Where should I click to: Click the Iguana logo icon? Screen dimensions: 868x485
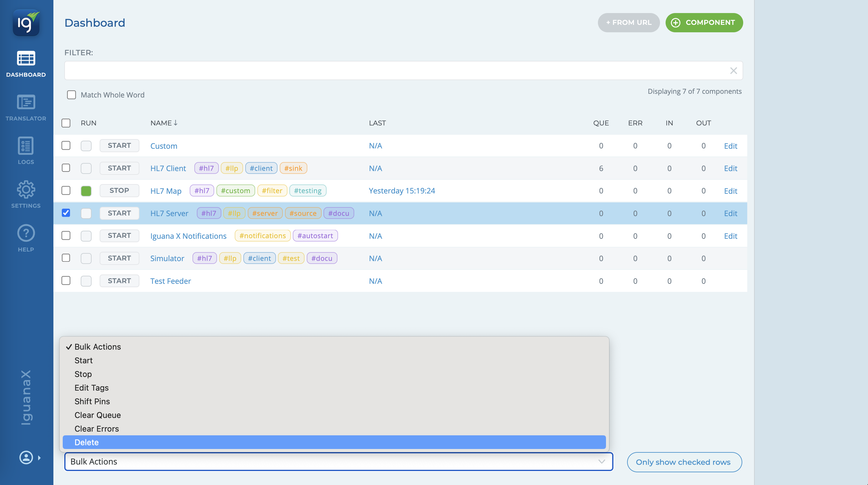pos(26,23)
